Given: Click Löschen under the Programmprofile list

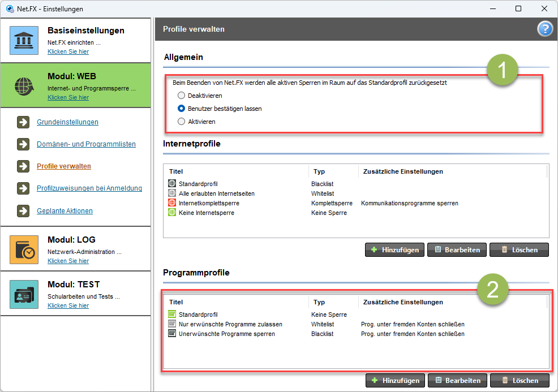Looking at the screenshot, I should [520, 380].
